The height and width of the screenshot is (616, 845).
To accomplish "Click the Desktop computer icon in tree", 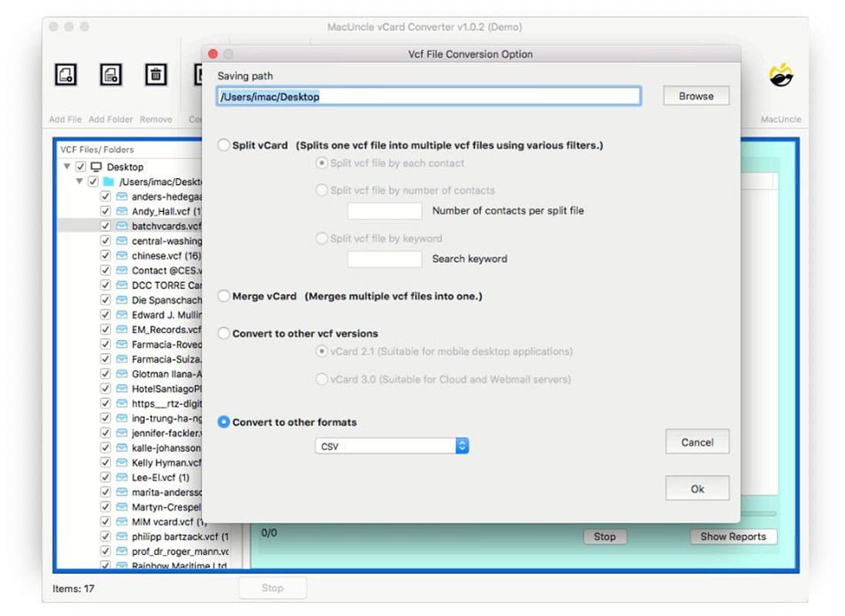I will 96,167.
